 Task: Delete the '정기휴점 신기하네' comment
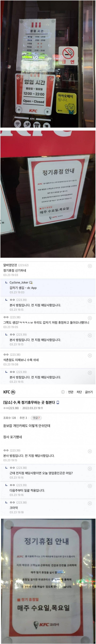click(90, 266)
